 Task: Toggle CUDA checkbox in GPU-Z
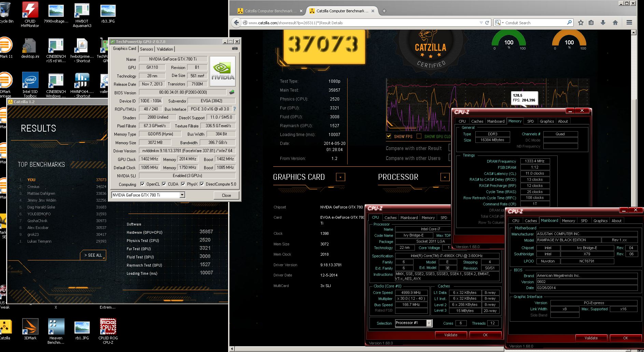tap(164, 184)
